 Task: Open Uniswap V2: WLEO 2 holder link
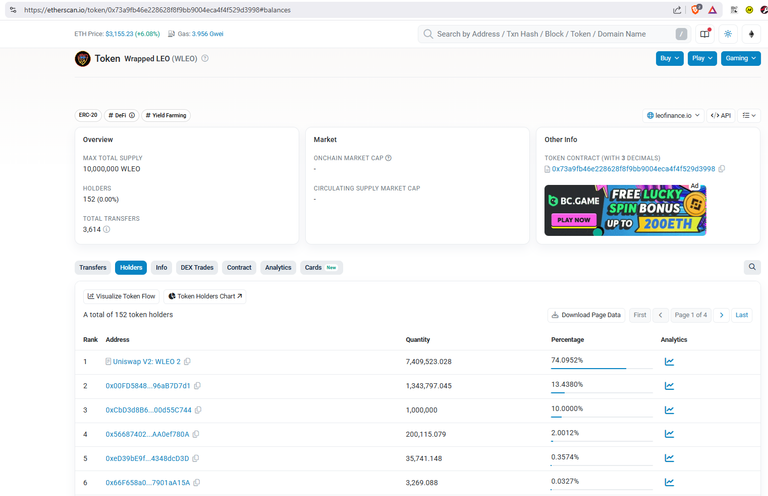(146, 361)
